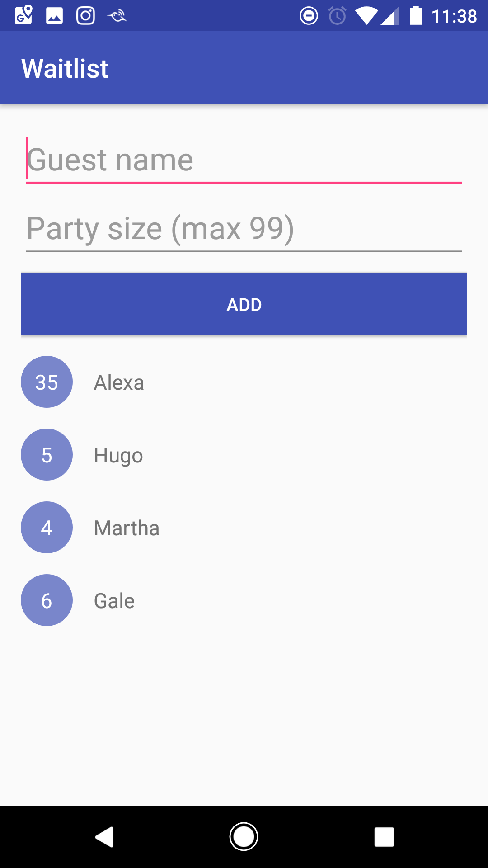The width and height of the screenshot is (488, 868).
Task: Tap Martha's party size badge 4
Action: point(47,528)
